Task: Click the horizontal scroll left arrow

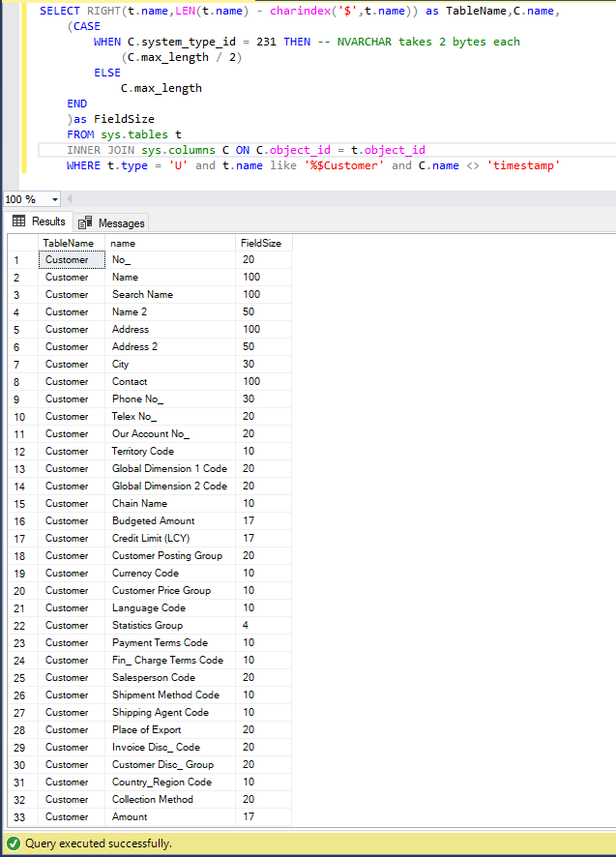Action: [69, 199]
